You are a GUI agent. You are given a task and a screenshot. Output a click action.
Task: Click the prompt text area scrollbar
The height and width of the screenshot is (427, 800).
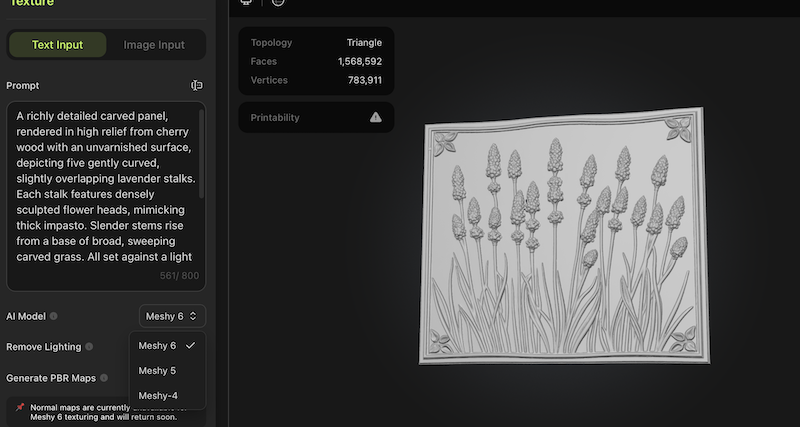pyautogui.click(x=202, y=153)
